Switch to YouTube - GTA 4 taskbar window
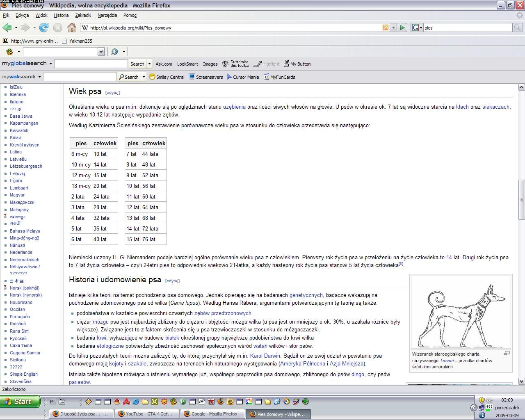The image size is (525, 420). [x=146, y=414]
